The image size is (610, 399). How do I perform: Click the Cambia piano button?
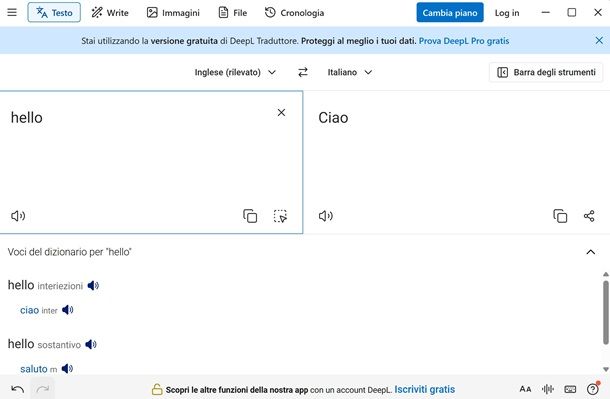450,12
